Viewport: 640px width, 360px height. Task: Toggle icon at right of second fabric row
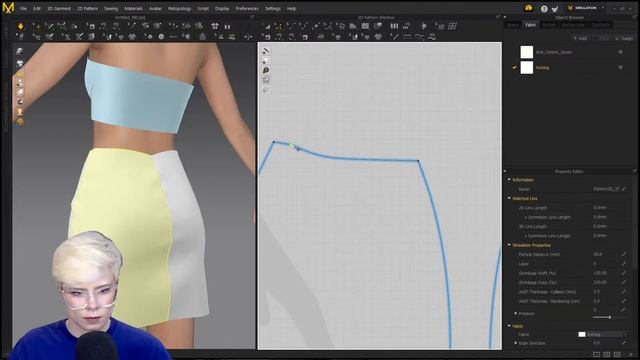(620, 67)
